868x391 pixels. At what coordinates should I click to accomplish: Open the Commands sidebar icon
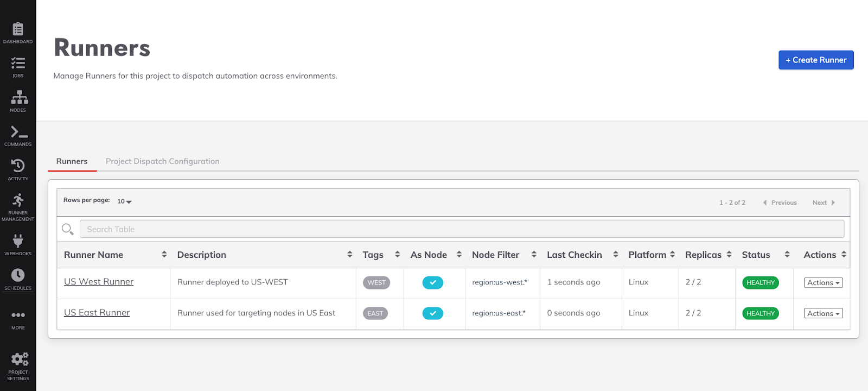(x=18, y=133)
